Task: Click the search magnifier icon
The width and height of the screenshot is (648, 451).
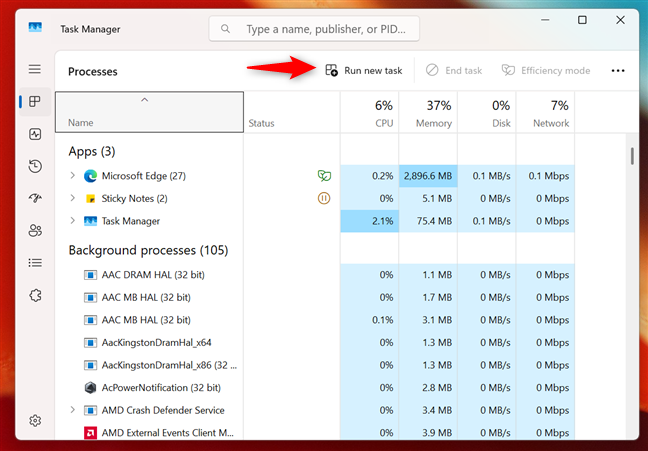Action: coord(225,29)
